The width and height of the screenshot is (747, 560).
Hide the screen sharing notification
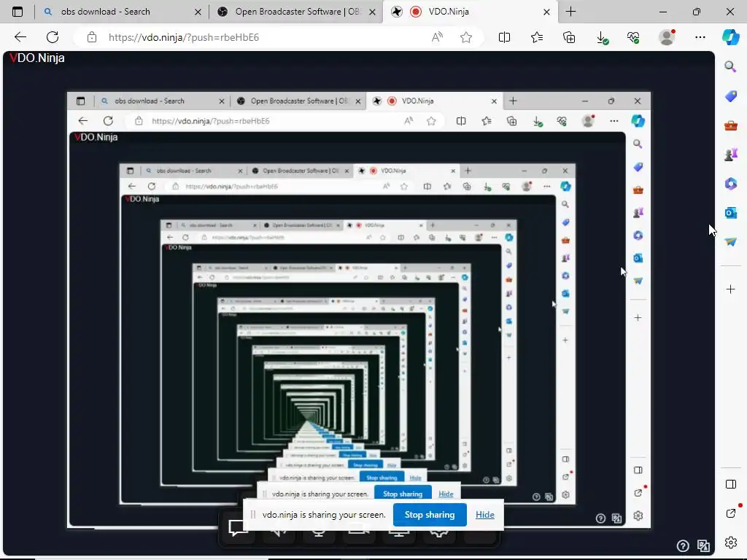tap(484, 515)
